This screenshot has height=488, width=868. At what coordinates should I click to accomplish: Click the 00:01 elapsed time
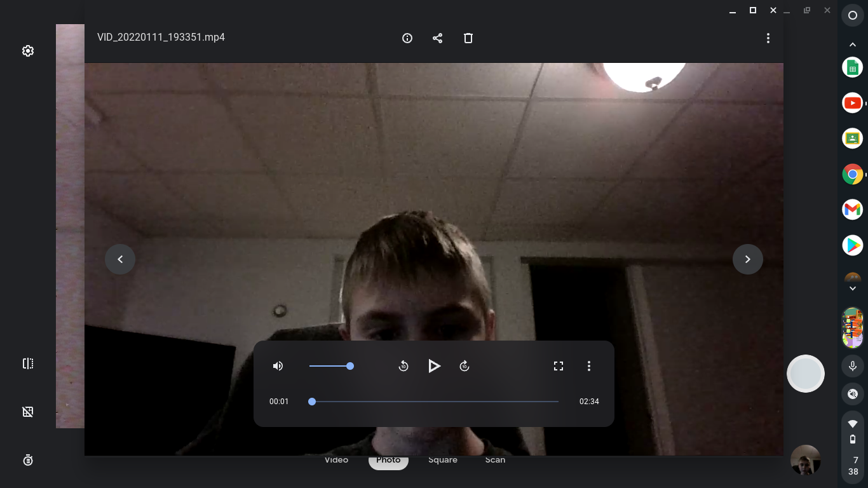pyautogui.click(x=279, y=402)
